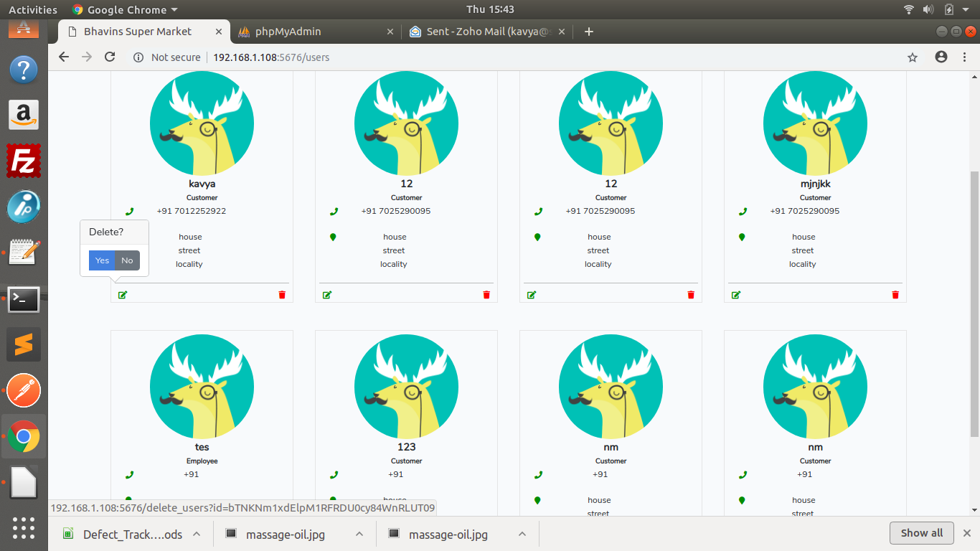Click the phone number +91 7012252922
Image resolution: width=980 pixels, height=551 pixels.
[x=192, y=211]
